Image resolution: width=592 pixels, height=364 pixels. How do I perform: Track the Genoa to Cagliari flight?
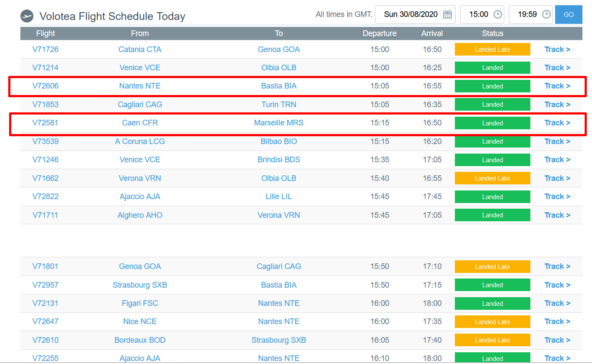557,266
